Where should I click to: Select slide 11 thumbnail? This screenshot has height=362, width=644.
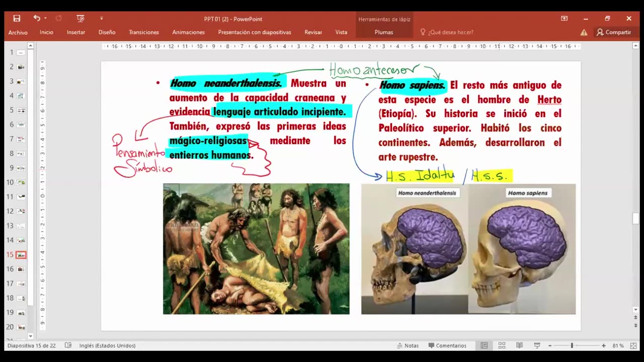[x=21, y=197]
